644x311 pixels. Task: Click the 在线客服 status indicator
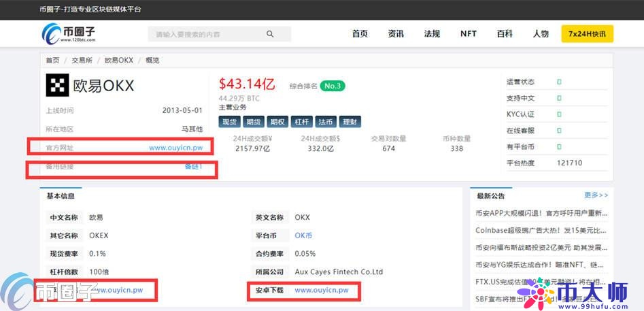[560, 131]
